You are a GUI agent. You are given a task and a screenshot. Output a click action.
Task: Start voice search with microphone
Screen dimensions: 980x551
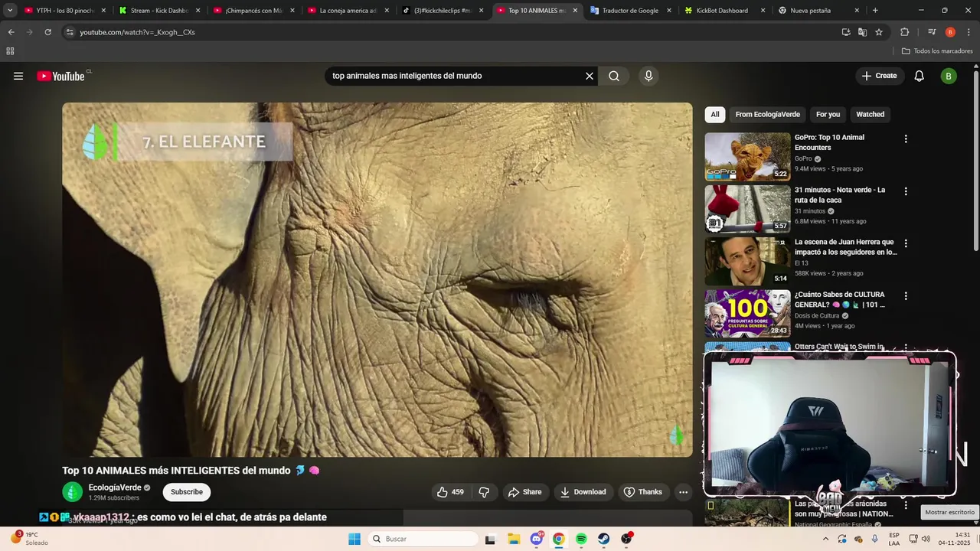tap(648, 76)
